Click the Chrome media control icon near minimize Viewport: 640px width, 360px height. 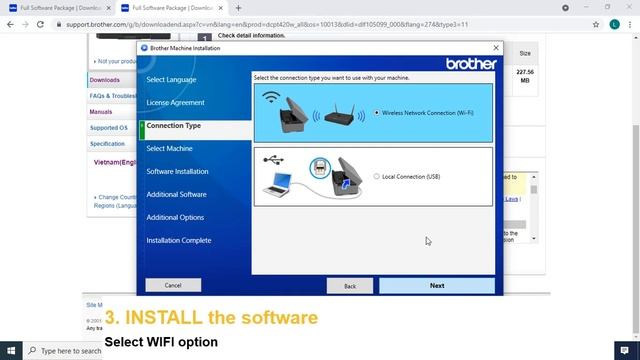point(565,8)
